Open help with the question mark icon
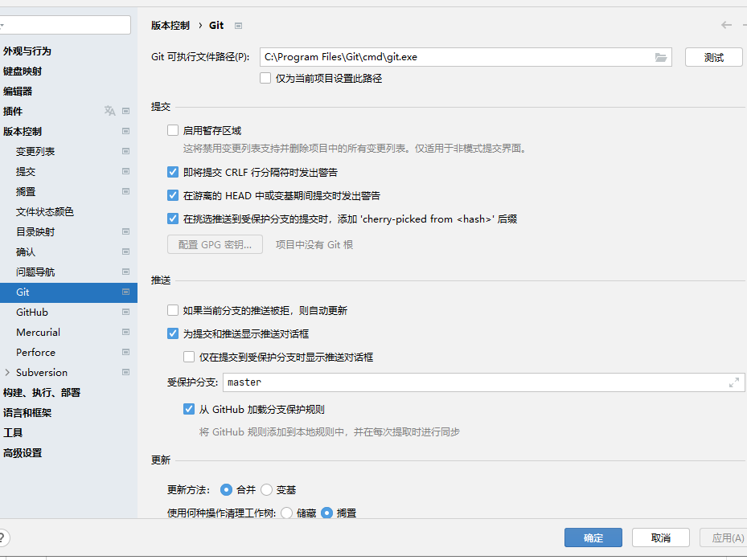This screenshot has height=560, width=747. click(x=2, y=538)
